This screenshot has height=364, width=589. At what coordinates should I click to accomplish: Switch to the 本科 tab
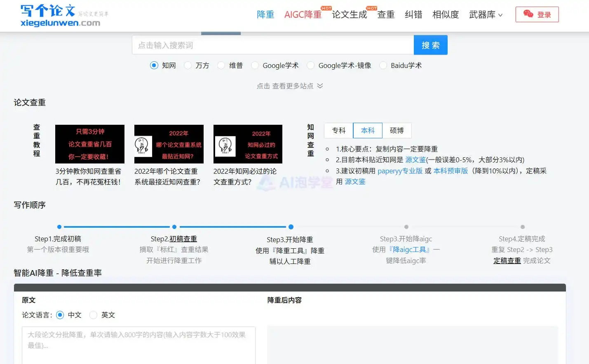pos(368,131)
